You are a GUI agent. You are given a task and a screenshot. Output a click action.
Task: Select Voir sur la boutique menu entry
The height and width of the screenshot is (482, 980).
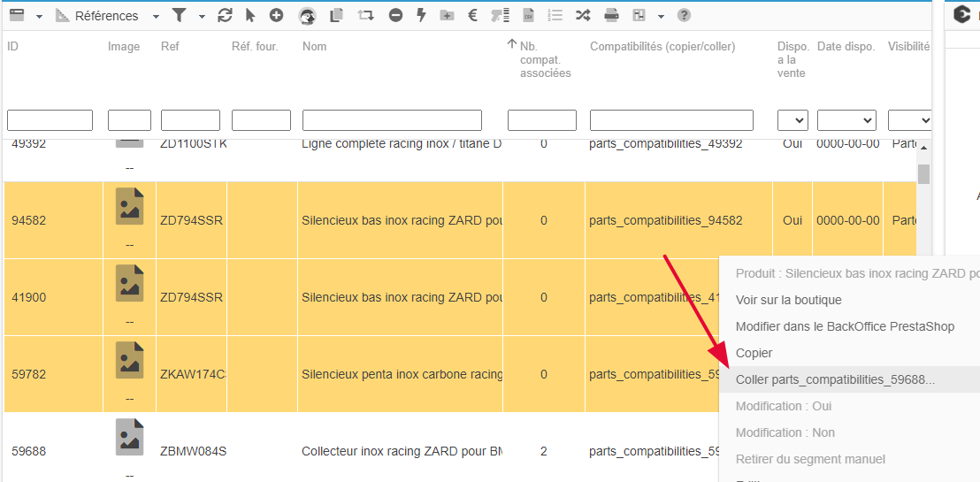coord(788,300)
